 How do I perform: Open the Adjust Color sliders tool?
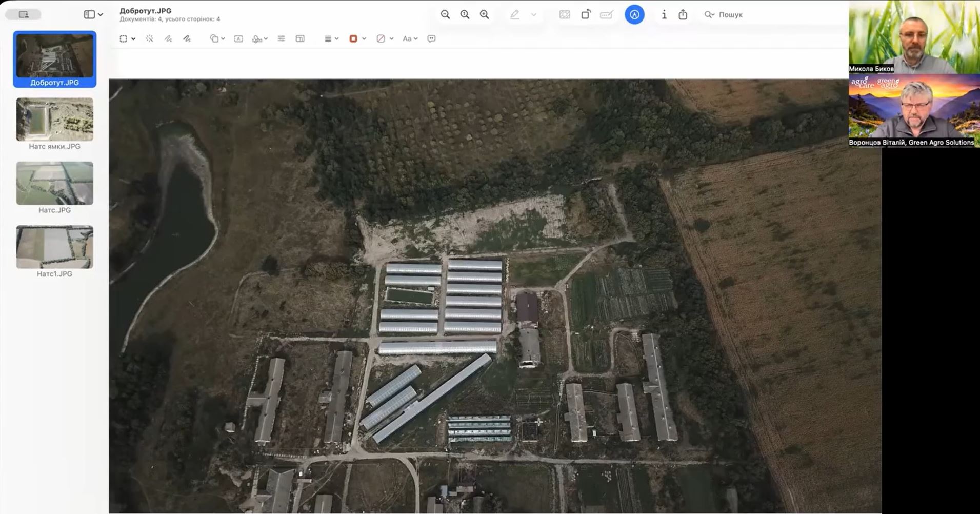point(281,38)
